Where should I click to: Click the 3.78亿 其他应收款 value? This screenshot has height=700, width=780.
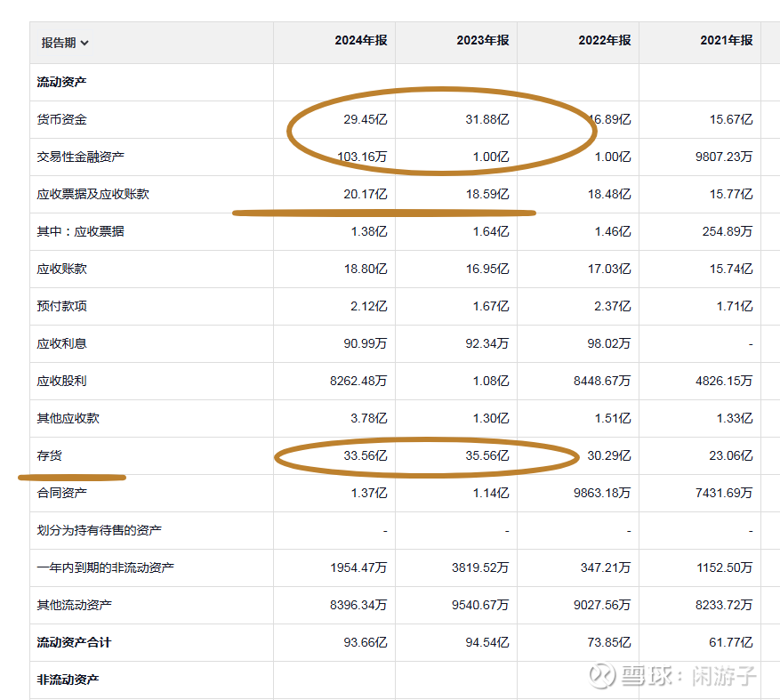[368, 418]
